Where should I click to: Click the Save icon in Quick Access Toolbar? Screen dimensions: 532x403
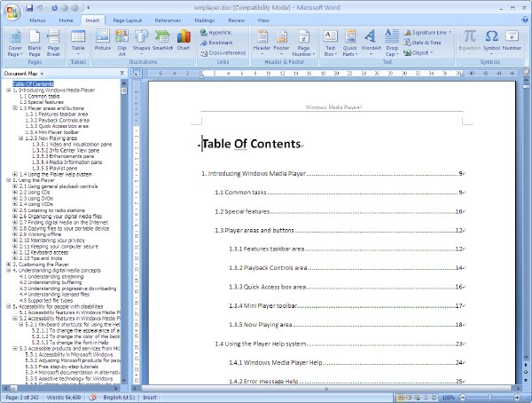(x=29, y=8)
